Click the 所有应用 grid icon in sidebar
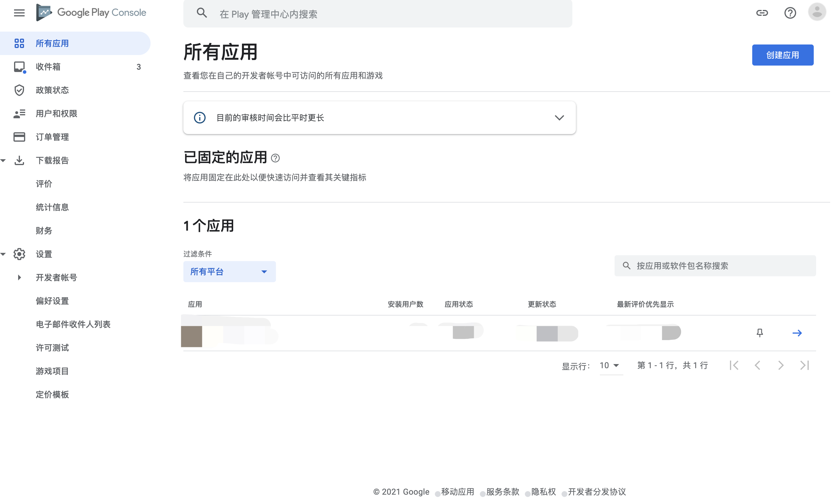The height and width of the screenshot is (504, 836). tap(19, 44)
